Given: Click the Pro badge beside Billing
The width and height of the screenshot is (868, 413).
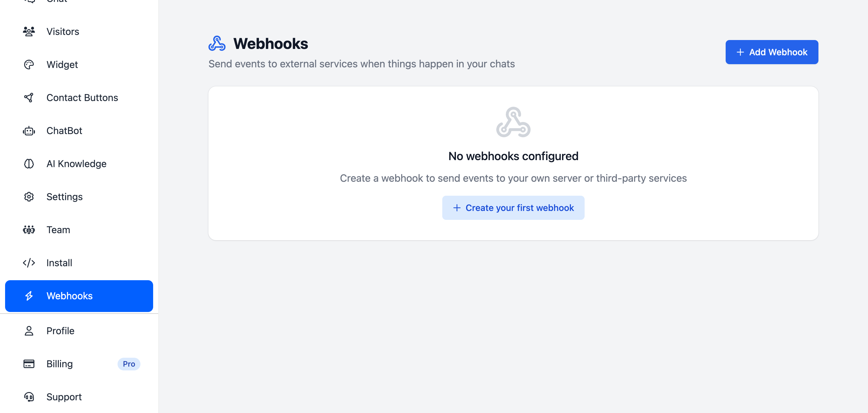Looking at the screenshot, I should (x=129, y=364).
